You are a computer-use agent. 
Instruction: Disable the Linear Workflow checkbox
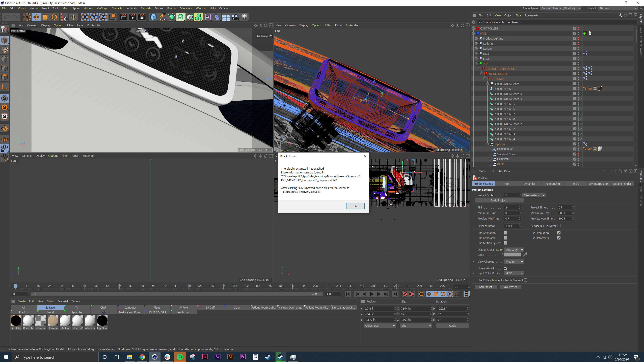pos(505,268)
